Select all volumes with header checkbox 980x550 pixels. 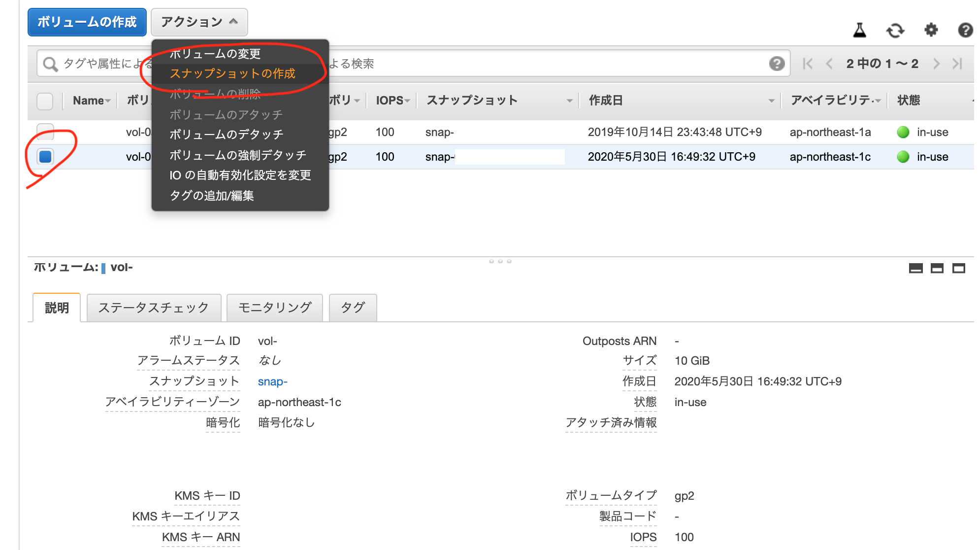(x=45, y=101)
